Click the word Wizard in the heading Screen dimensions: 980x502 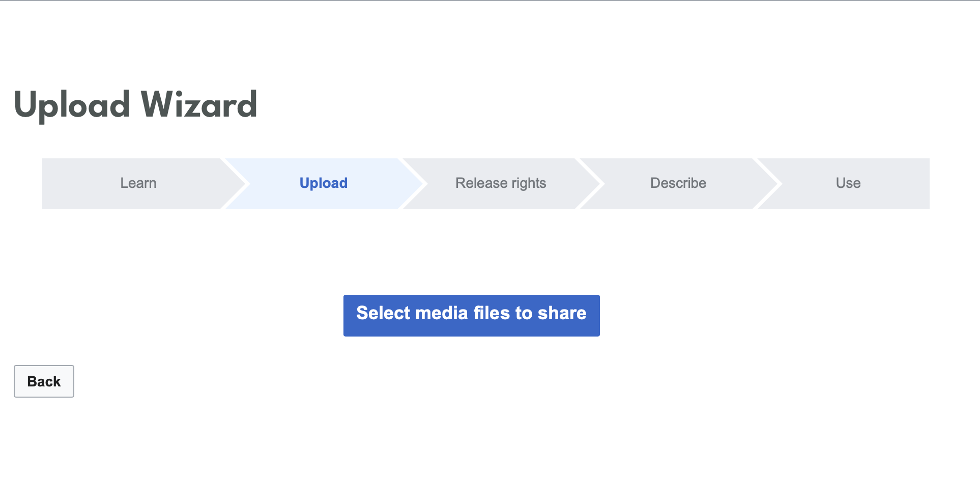(198, 105)
